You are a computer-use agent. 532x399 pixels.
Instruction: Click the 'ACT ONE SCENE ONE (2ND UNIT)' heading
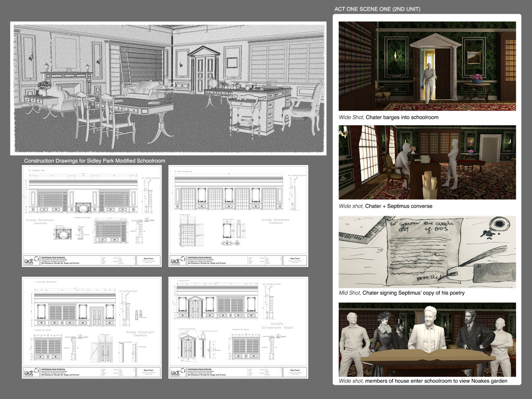pyautogui.click(x=377, y=9)
